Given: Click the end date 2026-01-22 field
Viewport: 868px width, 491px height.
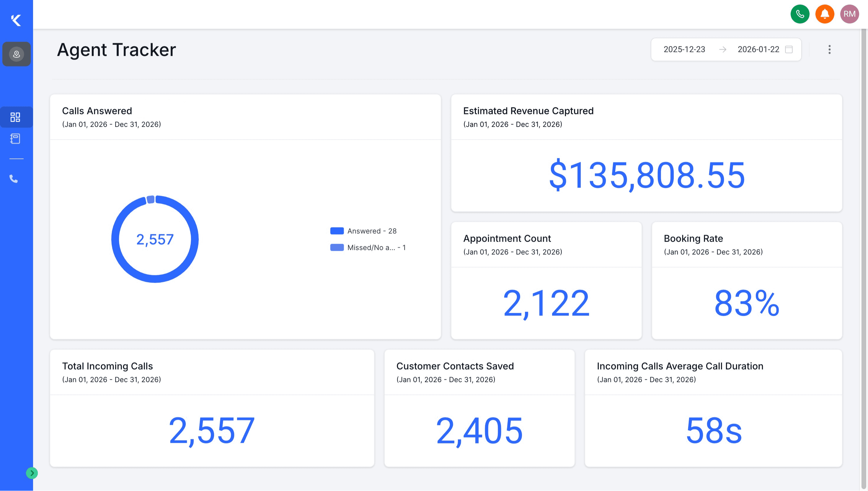Looking at the screenshot, I should point(758,50).
